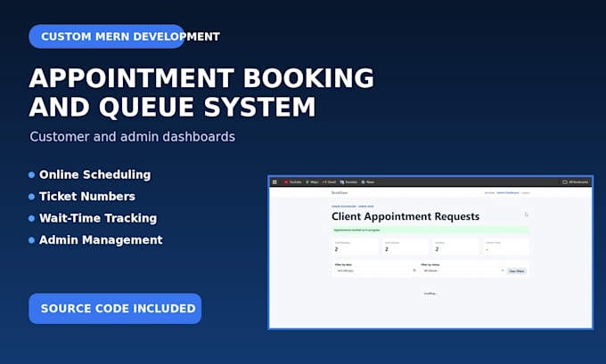Click the 'APPOINTMENT BOOKING AND QUEUE SYSTEM' title

pyautogui.click(x=201, y=93)
